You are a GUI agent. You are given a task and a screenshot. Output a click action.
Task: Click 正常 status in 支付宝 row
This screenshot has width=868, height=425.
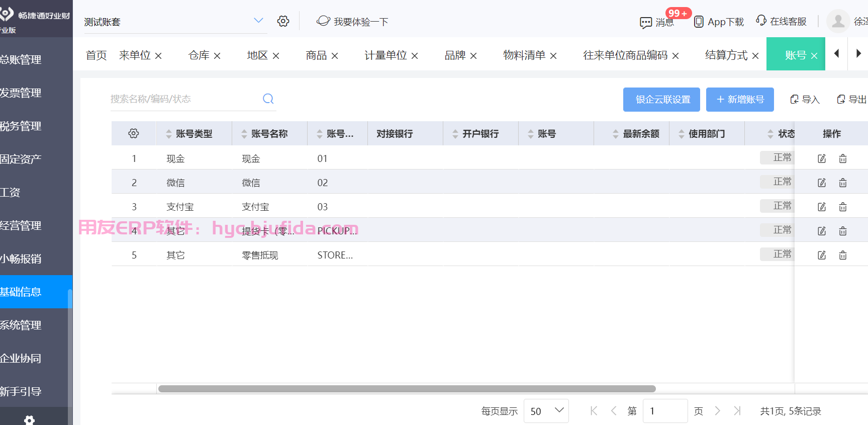777,206
